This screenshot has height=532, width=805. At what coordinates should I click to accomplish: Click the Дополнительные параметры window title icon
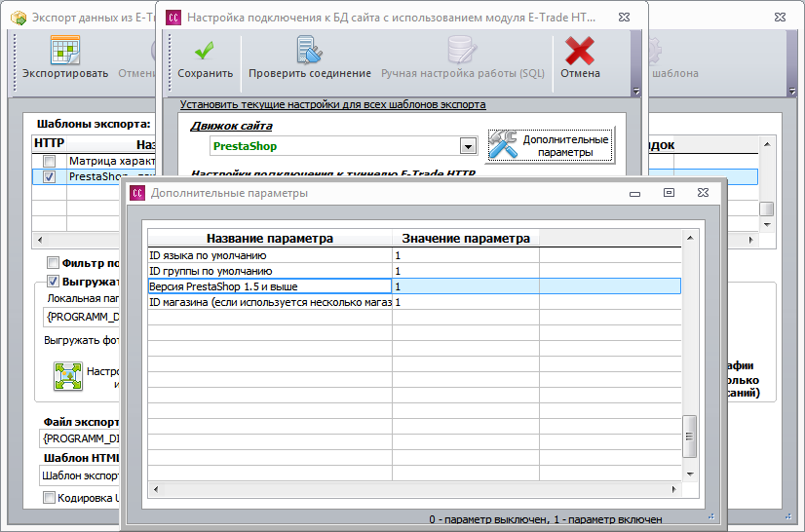point(137,193)
